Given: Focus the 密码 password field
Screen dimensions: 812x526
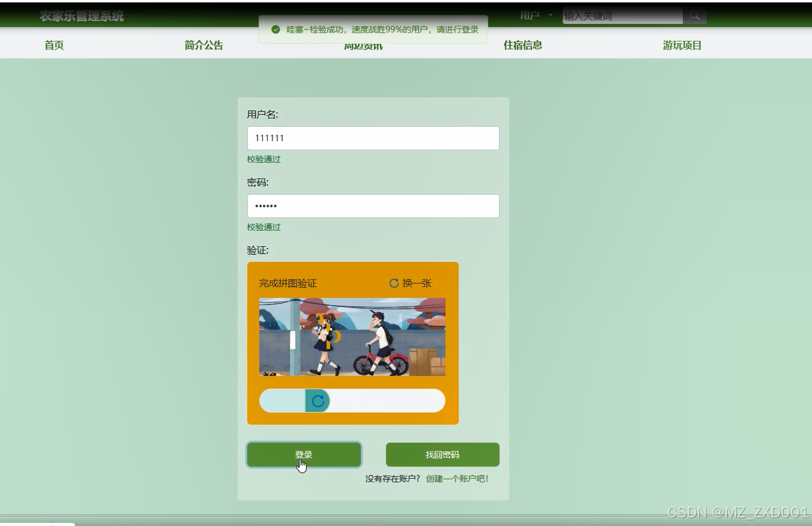Looking at the screenshot, I should click(x=373, y=206).
